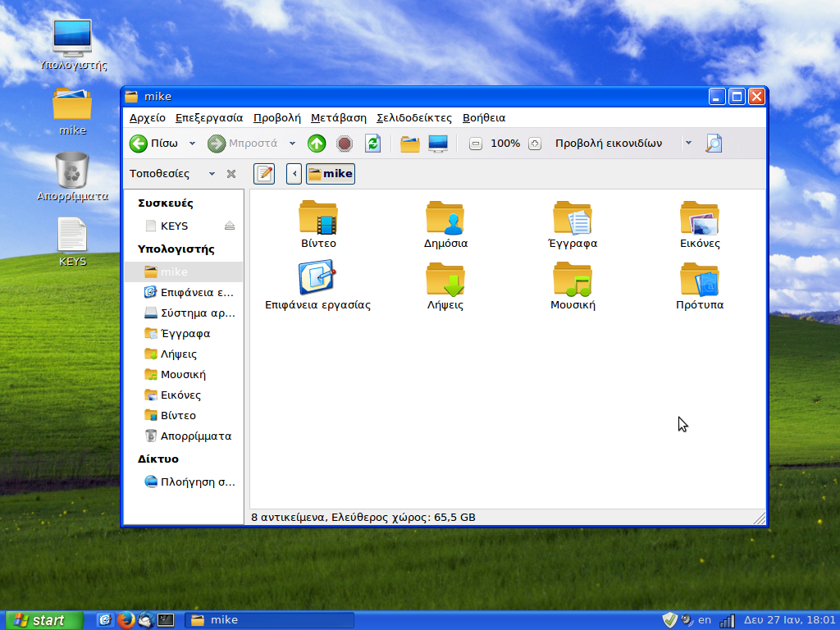
Task: Select the mike path bar button
Action: (331, 174)
